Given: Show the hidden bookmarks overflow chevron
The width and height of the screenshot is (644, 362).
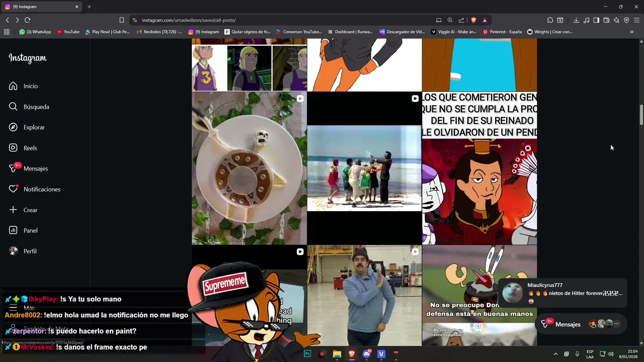Looking at the screenshot, I should pyautogui.click(x=632, y=32).
